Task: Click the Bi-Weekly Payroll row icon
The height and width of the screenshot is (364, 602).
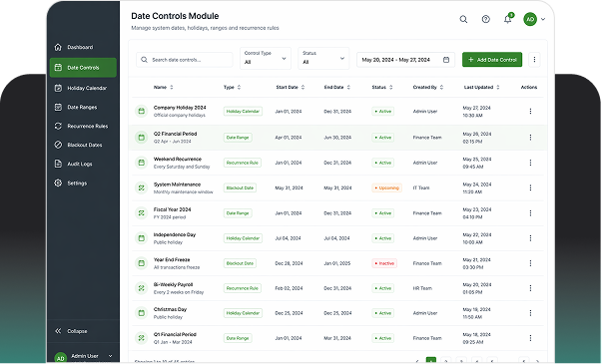Action: click(x=142, y=288)
